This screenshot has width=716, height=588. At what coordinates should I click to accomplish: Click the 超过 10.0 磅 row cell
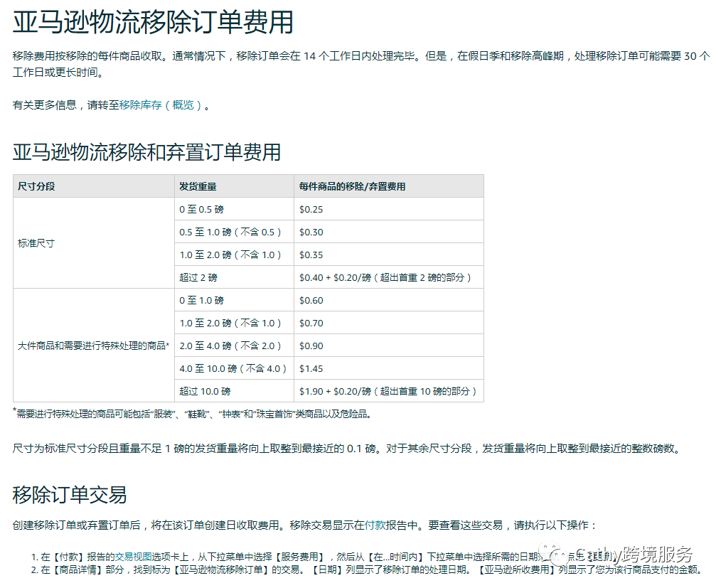[204, 390]
